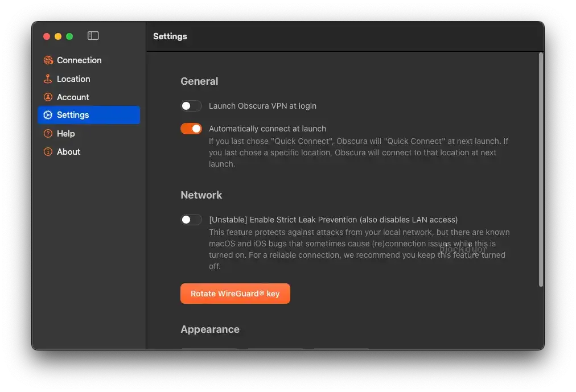The image size is (576, 392).
Task: Click the Settings gear icon
Action: (48, 115)
